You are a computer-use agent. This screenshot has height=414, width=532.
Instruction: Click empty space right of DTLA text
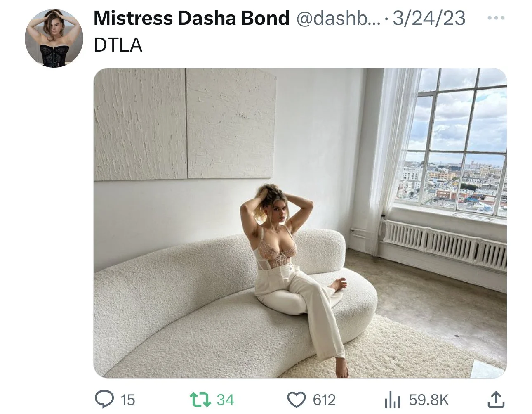point(322,45)
